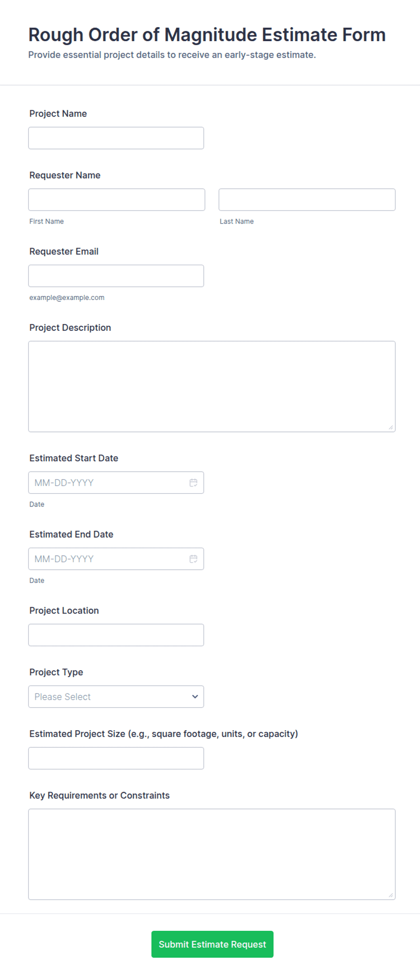The width and height of the screenshot is (420, 980).
Task: Click Key Requirements textarea resize corner
Action: coord(391,896)
